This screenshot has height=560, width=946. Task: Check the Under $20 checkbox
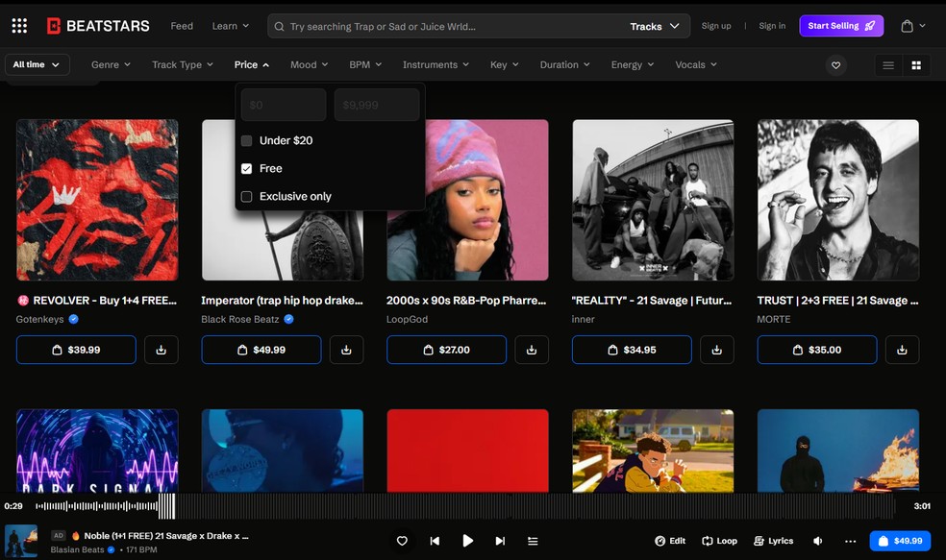point(247,140)
